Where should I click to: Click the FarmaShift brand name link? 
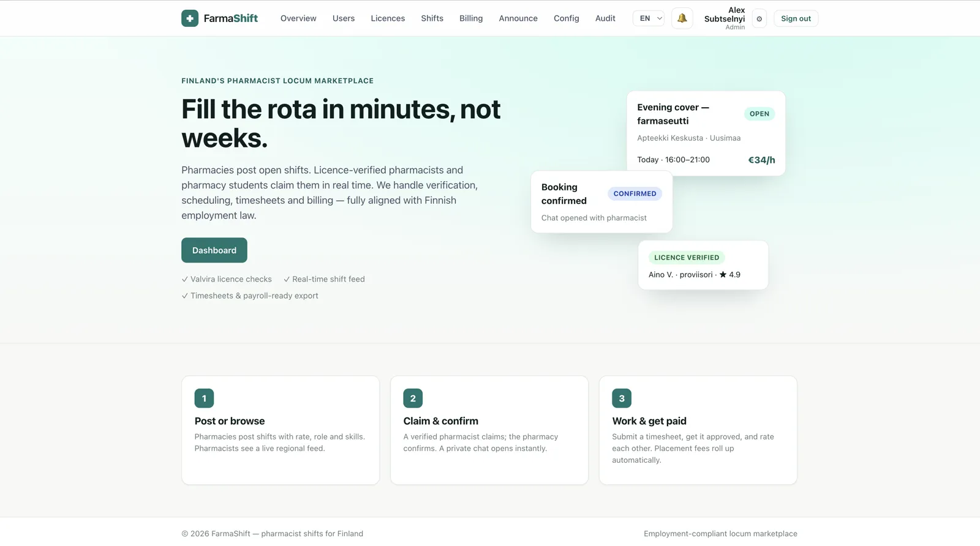pyautogui.click(x=230, y=18)
